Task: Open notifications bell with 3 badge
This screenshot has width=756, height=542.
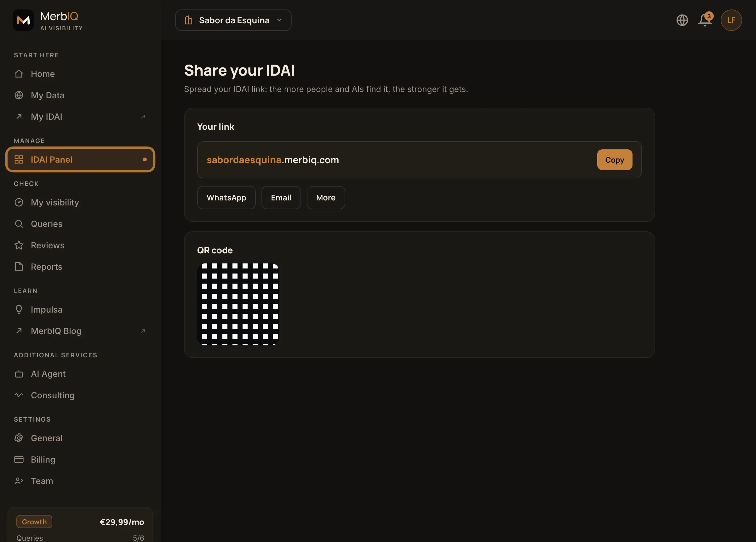Action: point(705,20)
